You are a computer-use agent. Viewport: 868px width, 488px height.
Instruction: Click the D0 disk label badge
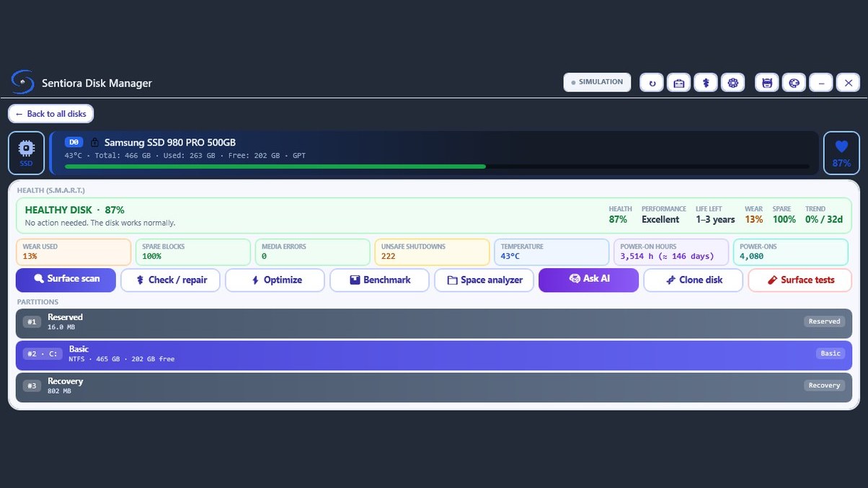[x=74, y=143]
